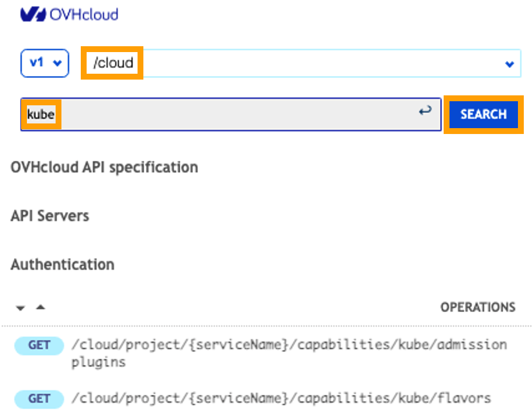The height and width of the screenshot is (416, 532).
Task: Open OVHcloud API specification section
Action: point(104,167)
